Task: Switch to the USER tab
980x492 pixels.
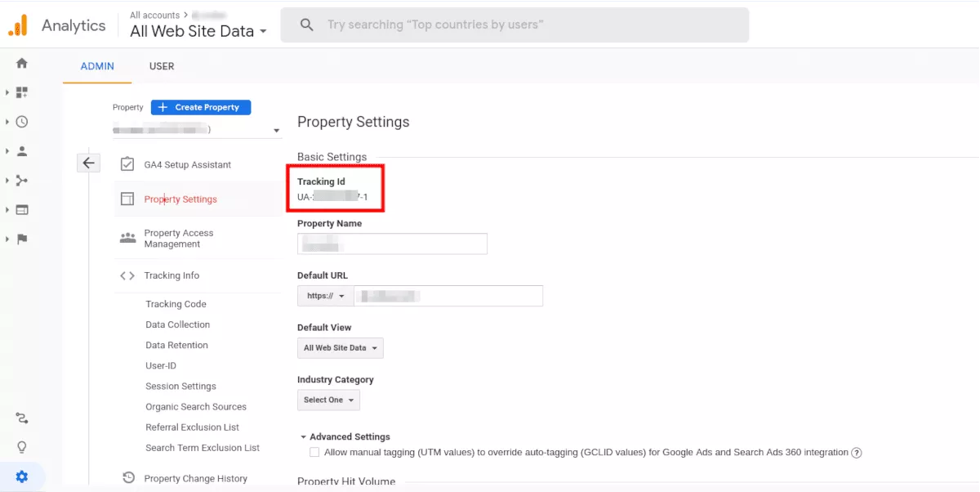Action: coord(162,66)
